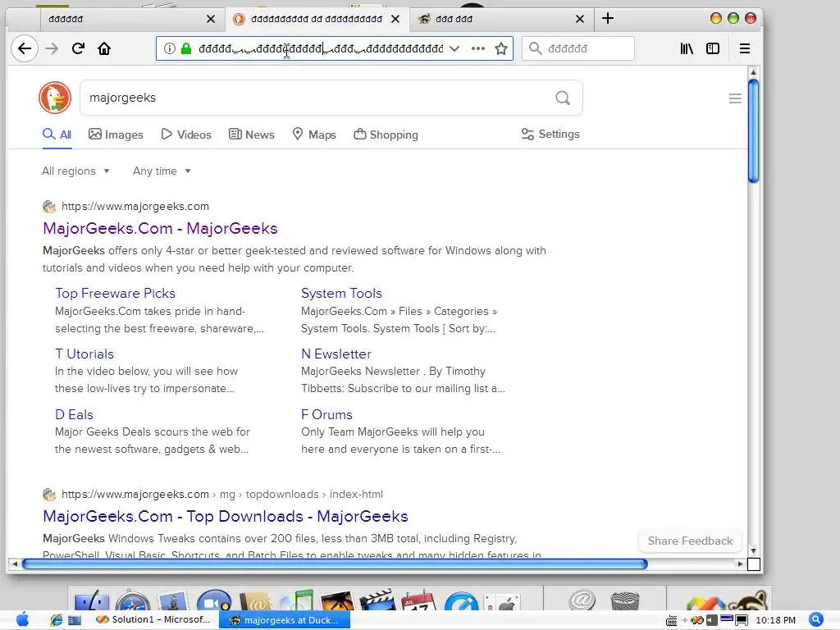Close the first browser tab
The height and width of the screenshot is (630, 840).
pyautogui.click(x=211, y=19)
